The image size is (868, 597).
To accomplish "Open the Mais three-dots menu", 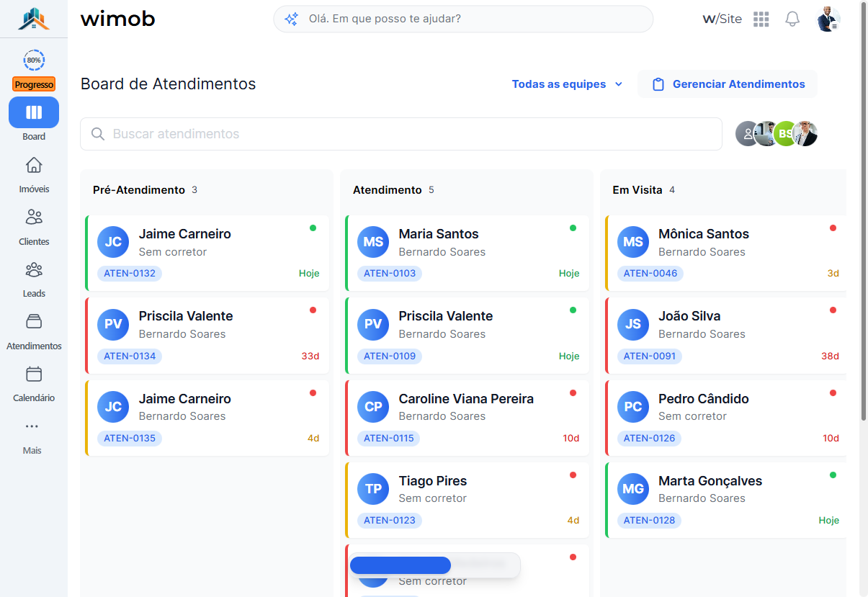I will coord(32,426).
